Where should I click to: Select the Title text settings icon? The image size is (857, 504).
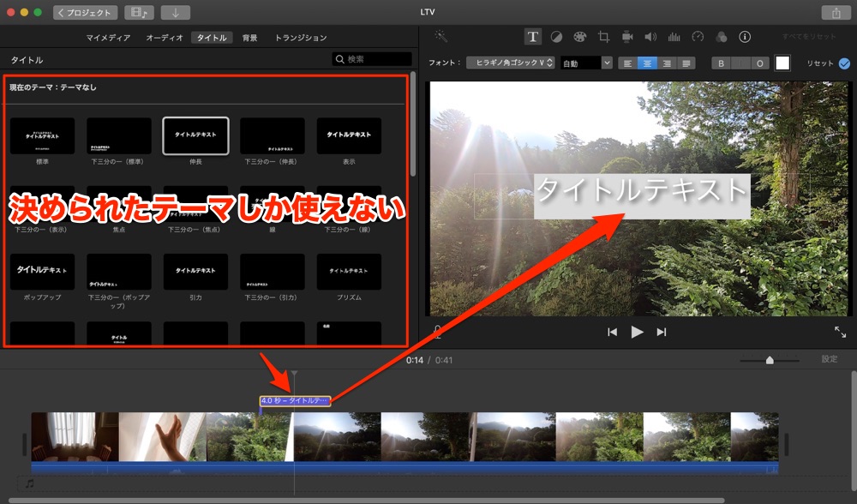coord(532,37)
